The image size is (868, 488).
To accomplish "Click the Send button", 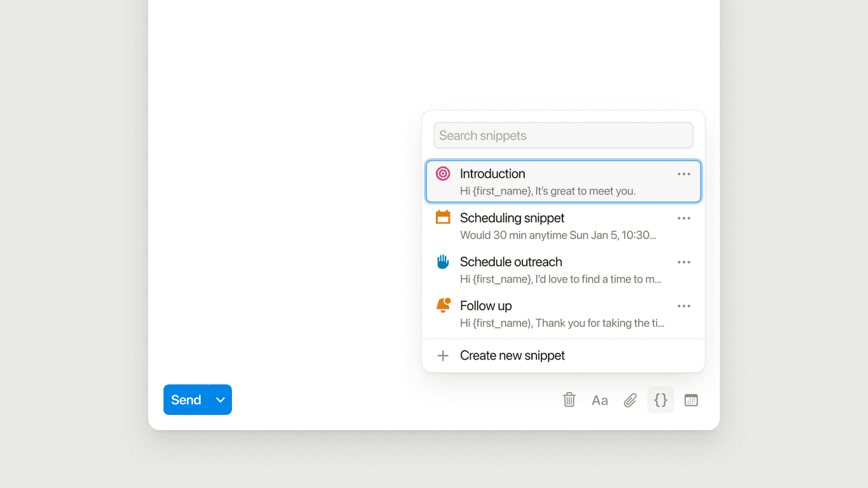I will point(185,400).
